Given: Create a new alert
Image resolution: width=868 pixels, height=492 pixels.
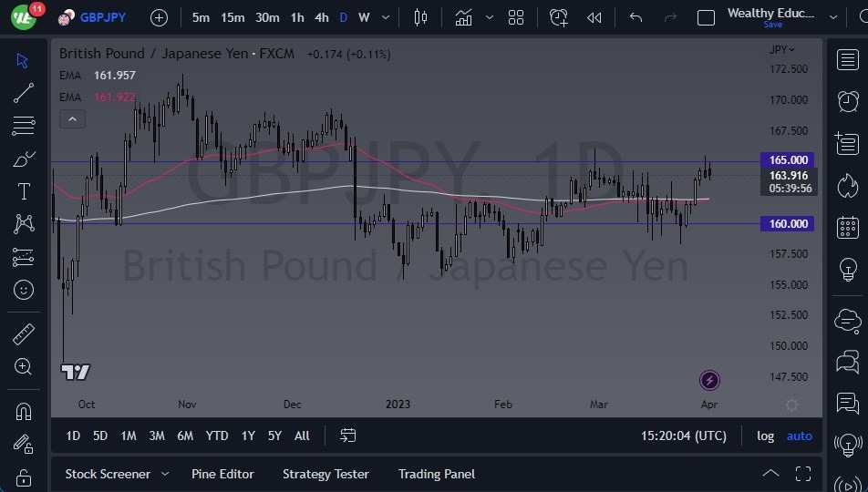Looking at the screenshot, I should tap(559, 17).
